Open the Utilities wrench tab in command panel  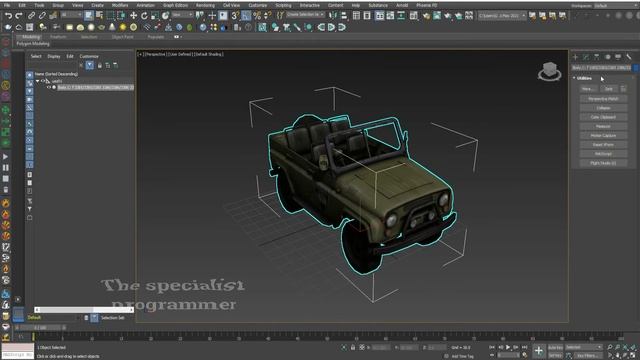click(629, 57)
